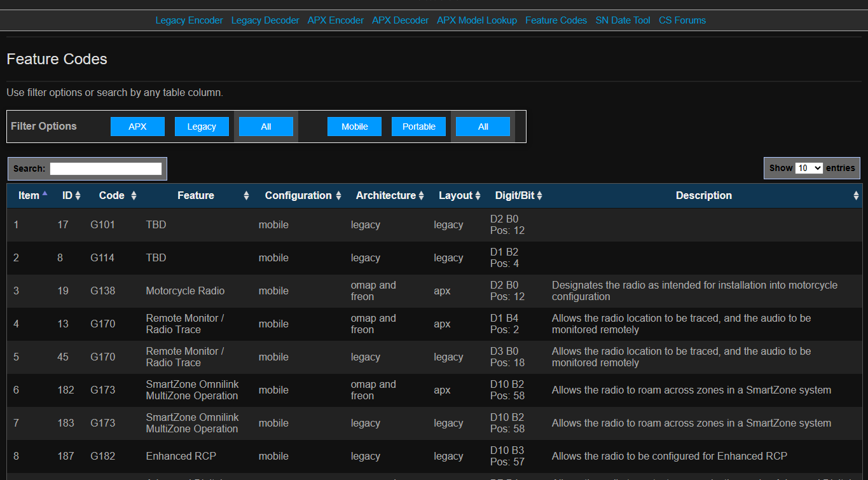Select All next to the Portable filter
The width and height of the screenshot is (868, 480).
pyautogui.click(x=483, y=127)
